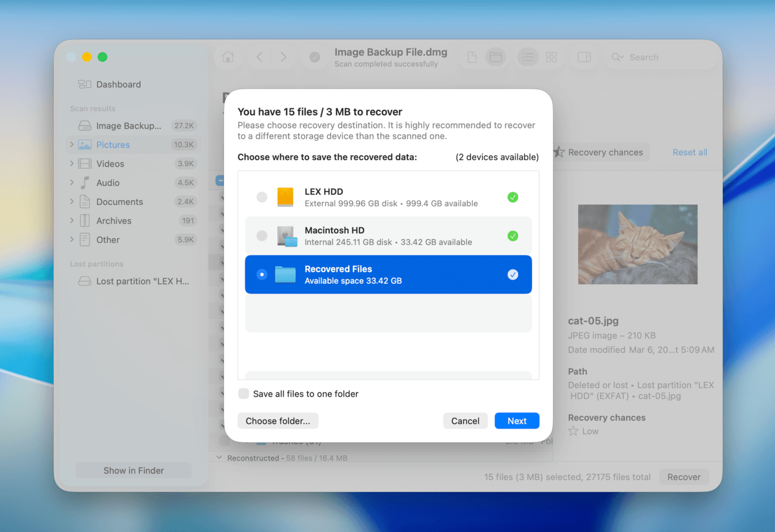Expand the Videos category
775x532 pixels.
70,163
